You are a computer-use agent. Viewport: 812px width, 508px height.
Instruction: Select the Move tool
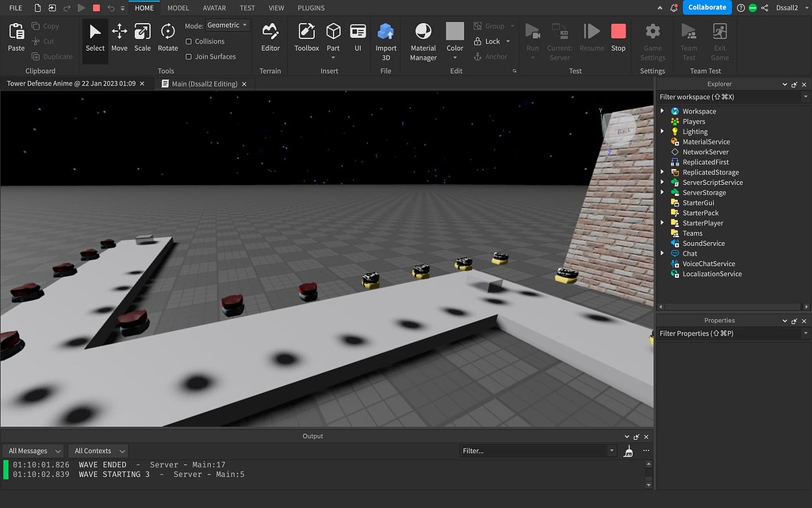pyautogui.click(x=119, y=40)
